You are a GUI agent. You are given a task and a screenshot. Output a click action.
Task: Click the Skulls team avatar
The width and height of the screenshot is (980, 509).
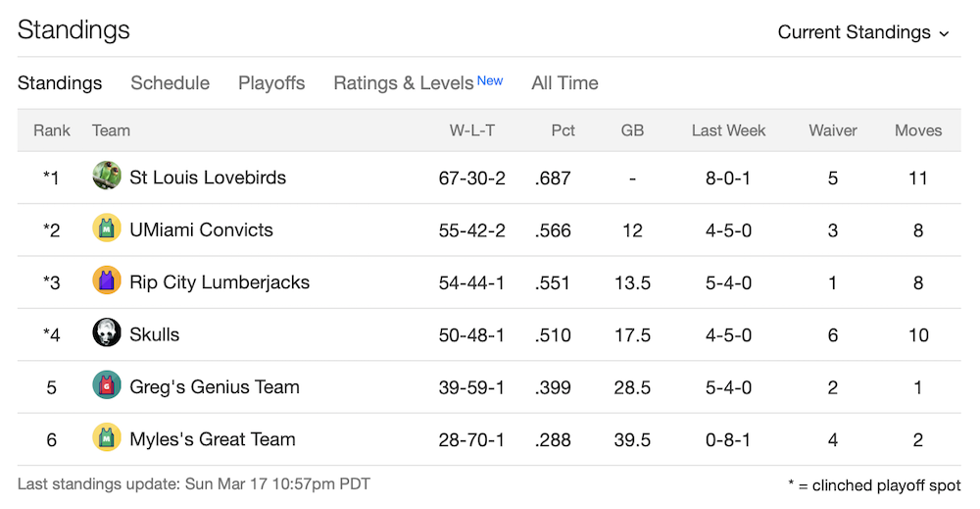coord(106,332)
